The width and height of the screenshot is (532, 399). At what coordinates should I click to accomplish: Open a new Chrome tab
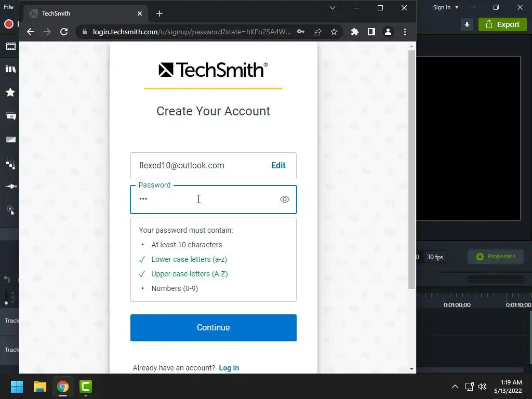(159, 14)
